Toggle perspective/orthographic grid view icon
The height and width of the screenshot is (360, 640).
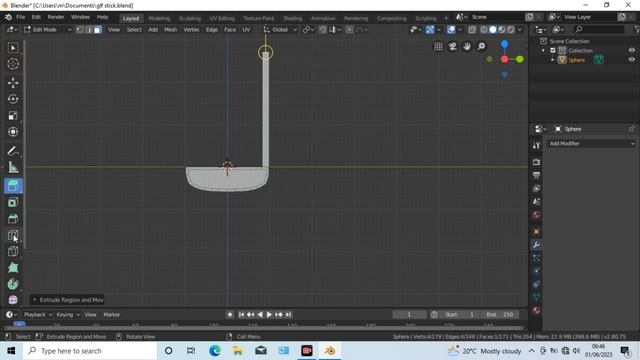point(438,47)
